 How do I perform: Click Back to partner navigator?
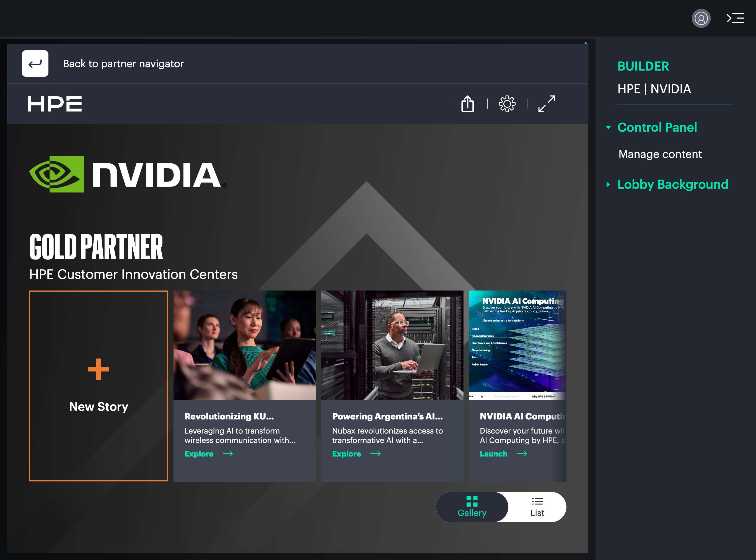[x=123, y=64]
